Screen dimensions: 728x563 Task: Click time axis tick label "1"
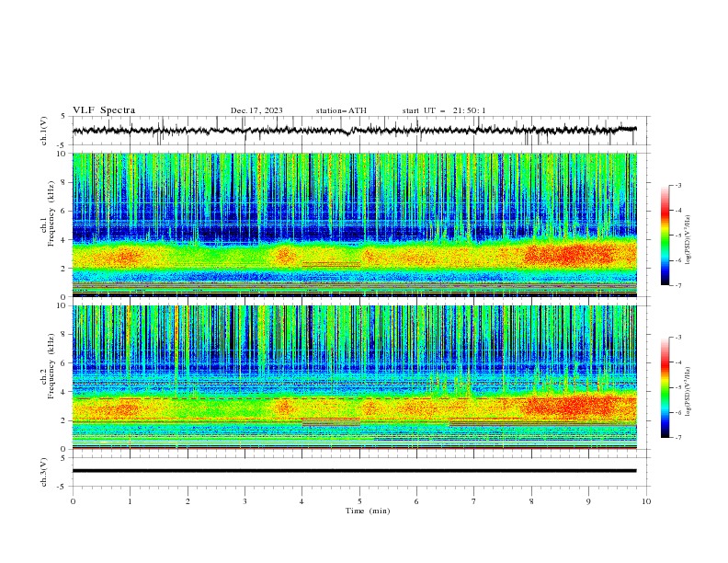[x=130, y=501]
